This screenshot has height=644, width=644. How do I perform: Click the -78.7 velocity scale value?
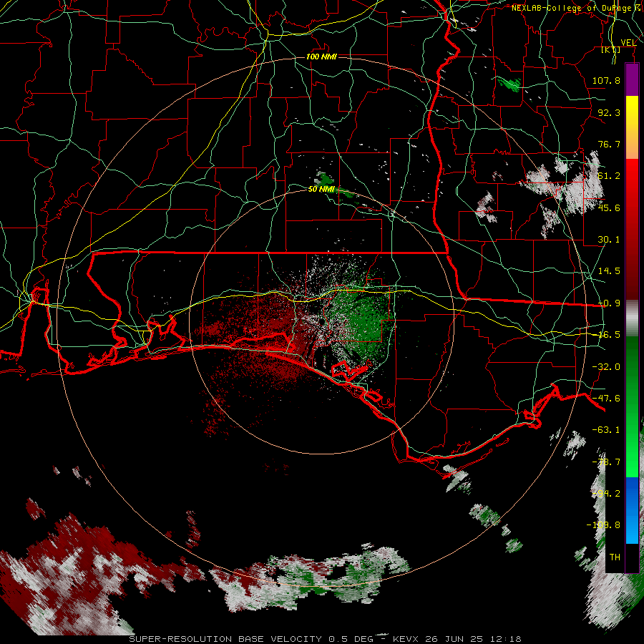(x=606, y=462)
